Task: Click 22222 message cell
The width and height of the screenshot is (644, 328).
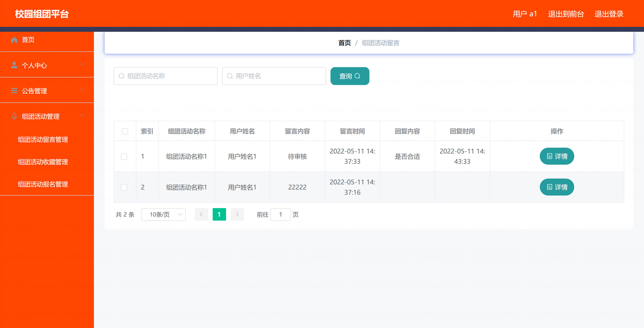Action: click(x=297, y=187)
